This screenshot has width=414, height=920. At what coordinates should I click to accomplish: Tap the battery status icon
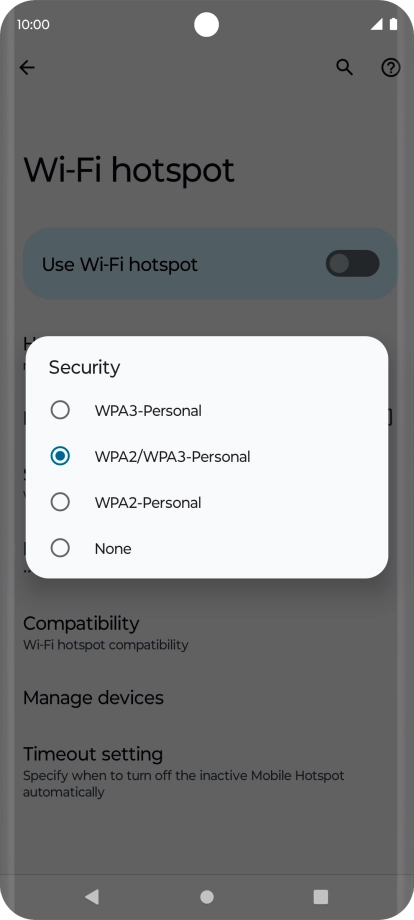393,24
